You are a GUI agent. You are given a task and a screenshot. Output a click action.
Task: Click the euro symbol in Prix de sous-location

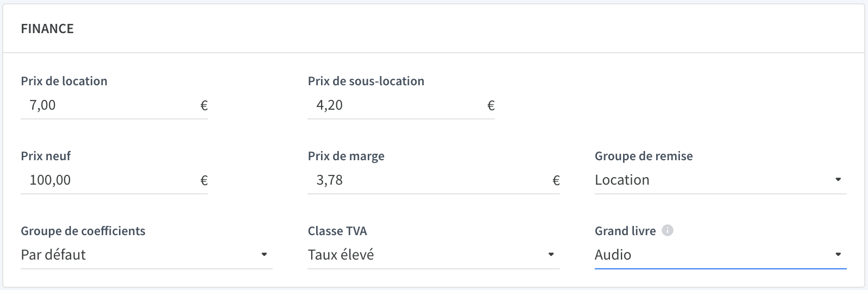491,105
